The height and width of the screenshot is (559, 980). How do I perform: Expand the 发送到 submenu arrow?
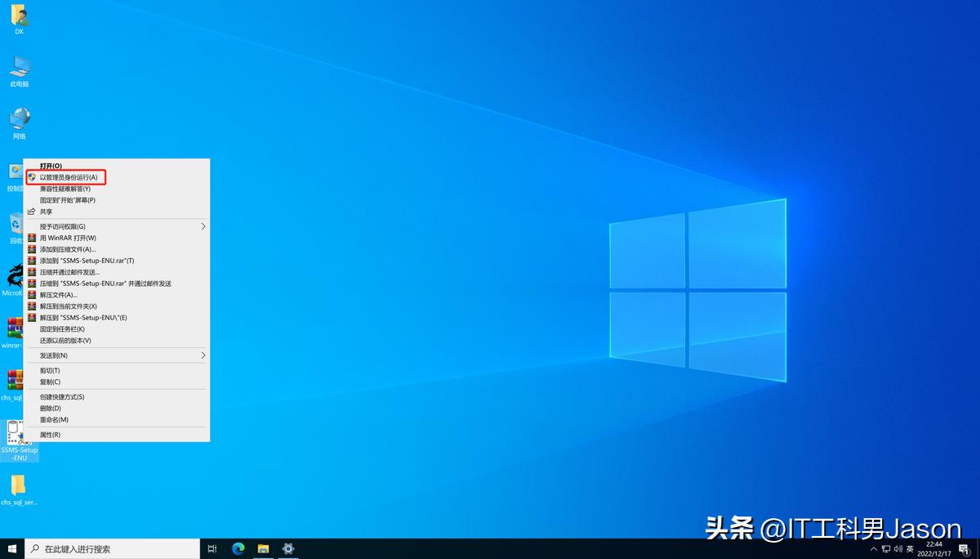[x=203, y=355]
